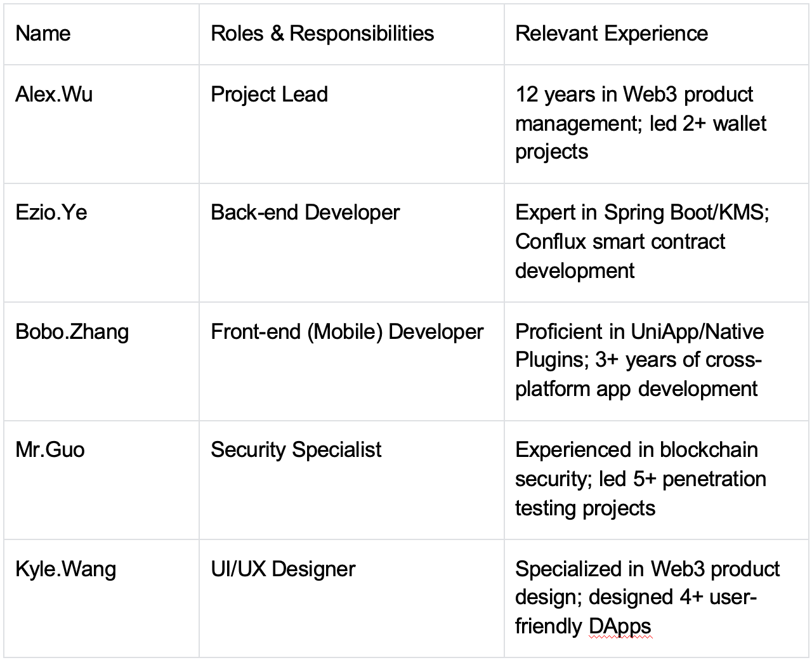Viewport: 812px width, 660px height.
Task: Select the Ezio.Ye name cell
Action: click(x=51, y=213)
